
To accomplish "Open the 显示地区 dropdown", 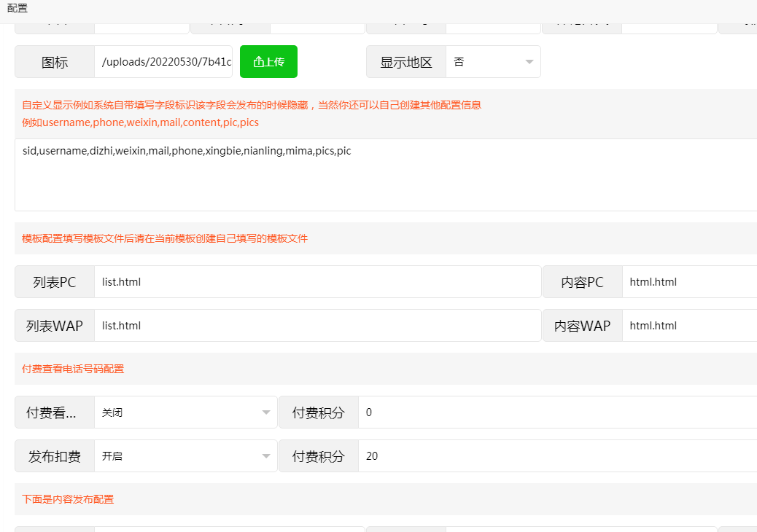I will click(x=493, y=62).
